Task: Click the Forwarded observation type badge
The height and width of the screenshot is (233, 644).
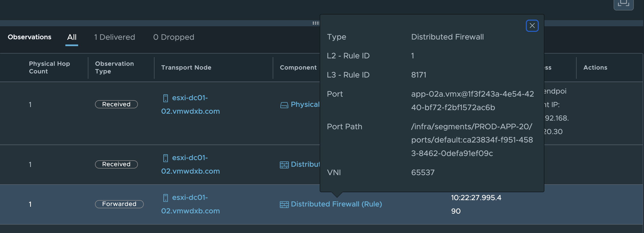Action: [x=119, y=204]
